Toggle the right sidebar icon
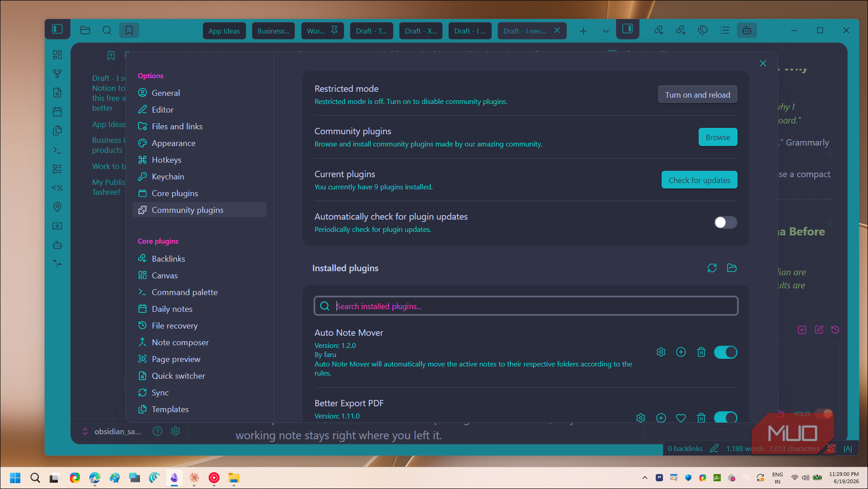Viewport: 868px width, 489px height. 628,28
